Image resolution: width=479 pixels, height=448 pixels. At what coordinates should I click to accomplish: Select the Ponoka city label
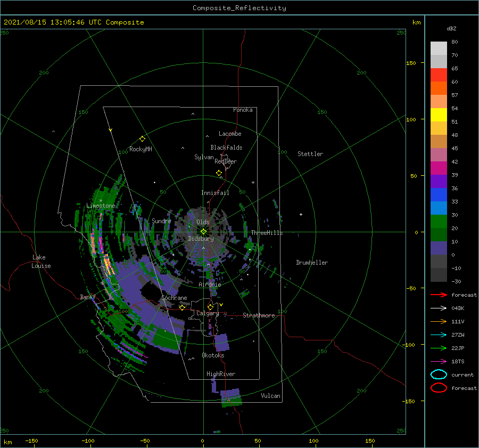click(x=243, y=110)
